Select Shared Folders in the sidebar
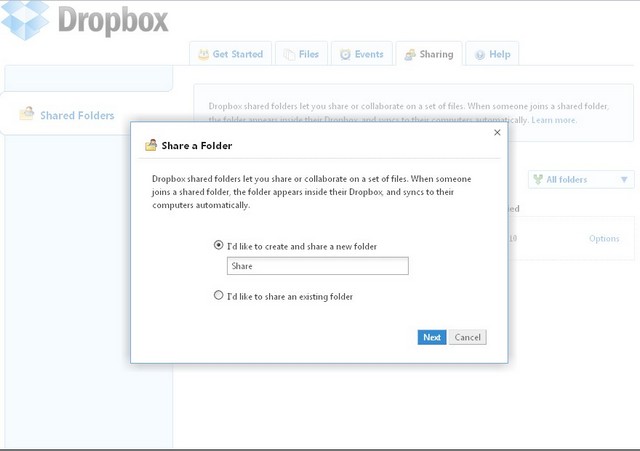The height and width of the screenshot is (451, 640). 77,116
